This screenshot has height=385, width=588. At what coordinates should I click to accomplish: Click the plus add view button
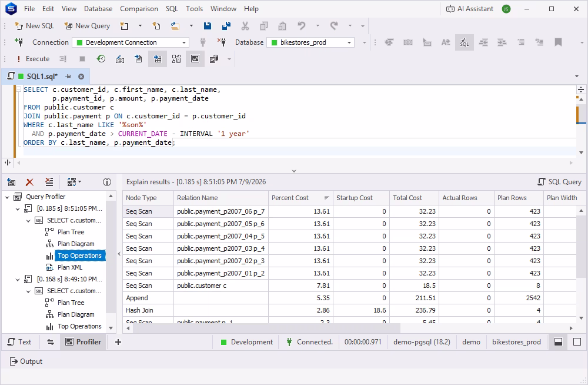(118, 342)
